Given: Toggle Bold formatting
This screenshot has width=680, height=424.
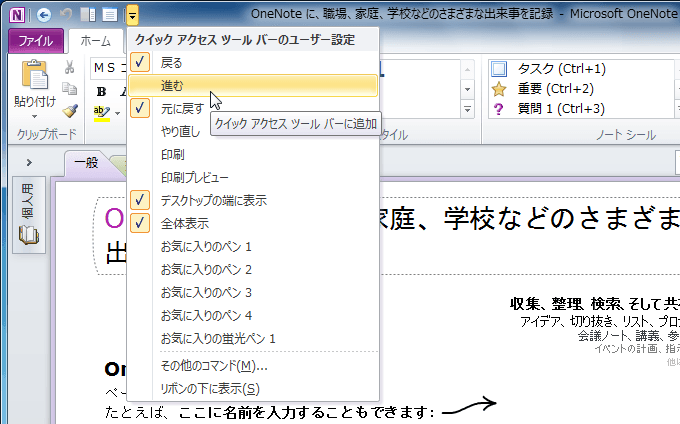Looking at the screenshot, I should click(101, 91).
